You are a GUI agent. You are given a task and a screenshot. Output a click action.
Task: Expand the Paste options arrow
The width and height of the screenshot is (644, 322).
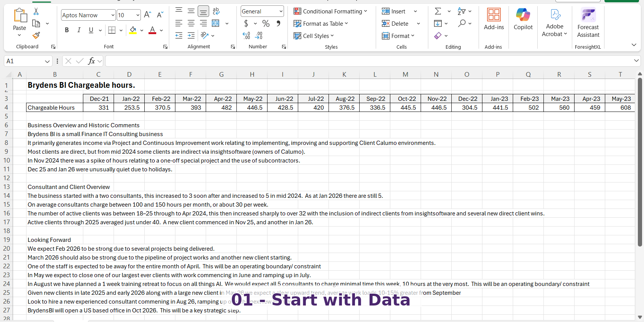[x=19, y=35]
